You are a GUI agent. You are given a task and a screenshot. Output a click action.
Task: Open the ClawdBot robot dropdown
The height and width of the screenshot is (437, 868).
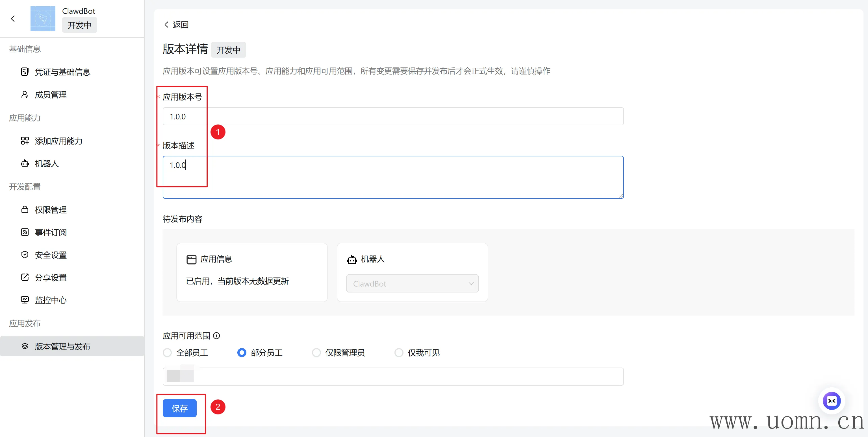(412, 283)
